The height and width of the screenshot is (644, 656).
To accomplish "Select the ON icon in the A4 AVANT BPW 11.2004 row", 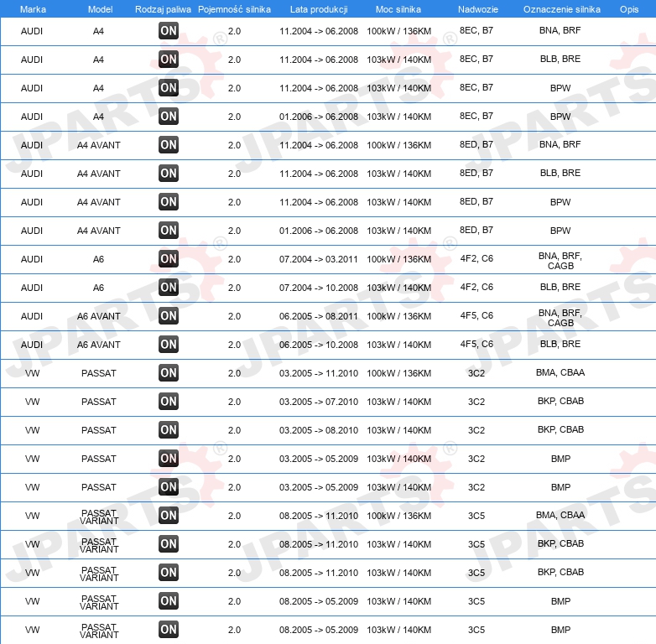I will (x=169, y=202).
